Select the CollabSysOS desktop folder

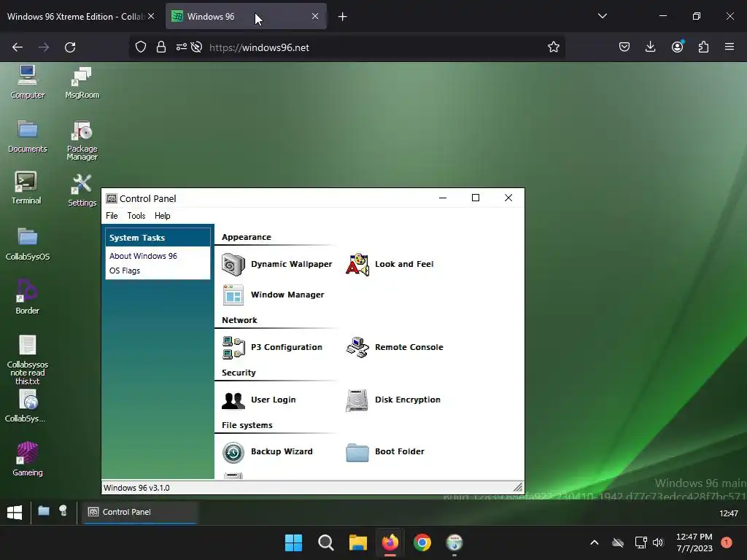tap(28, 244)
